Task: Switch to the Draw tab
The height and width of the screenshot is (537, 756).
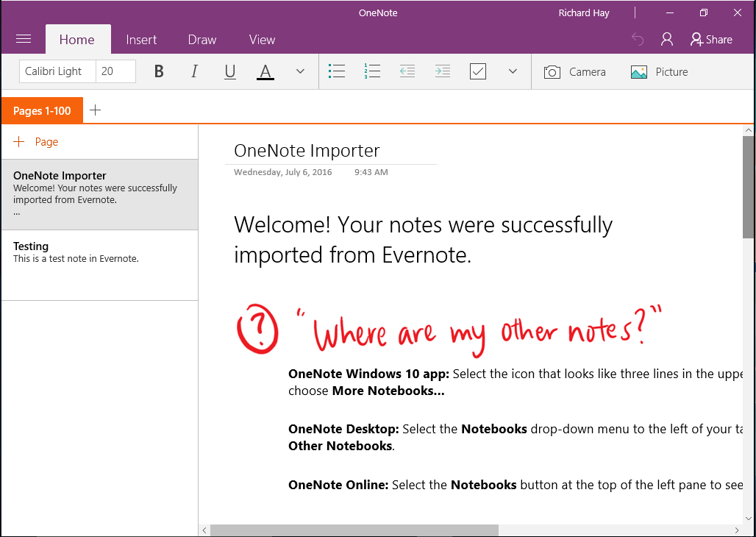Action: click(x=202, y=40)
